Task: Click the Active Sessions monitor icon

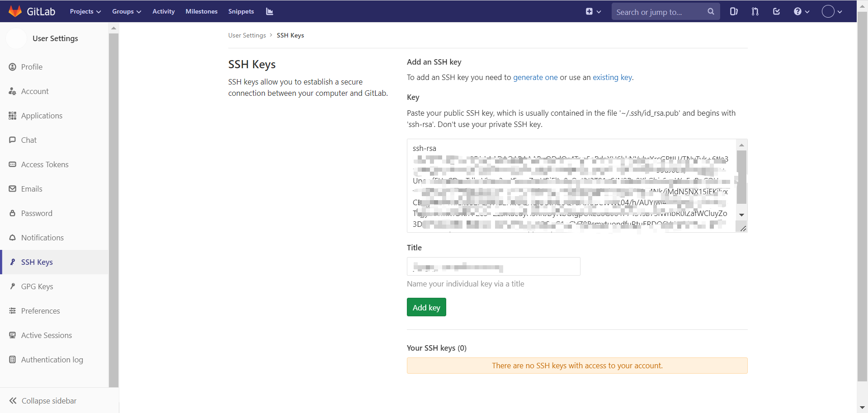Action: pos(13,335)
